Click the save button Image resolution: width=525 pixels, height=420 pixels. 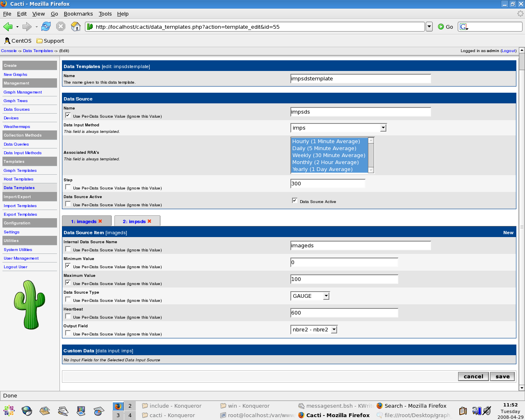click(x=502, y=377)
